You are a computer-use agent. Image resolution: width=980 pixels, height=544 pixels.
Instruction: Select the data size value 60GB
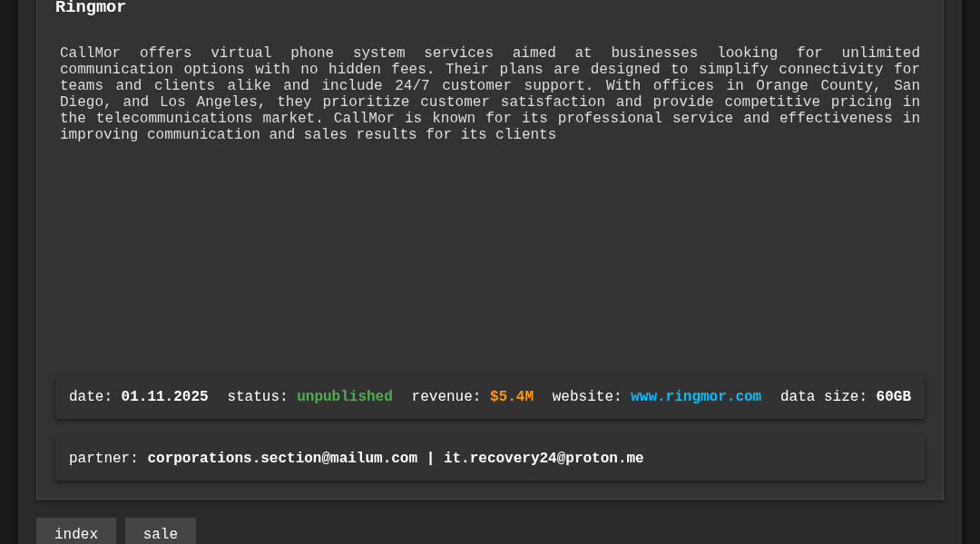[x=893, y=396]
